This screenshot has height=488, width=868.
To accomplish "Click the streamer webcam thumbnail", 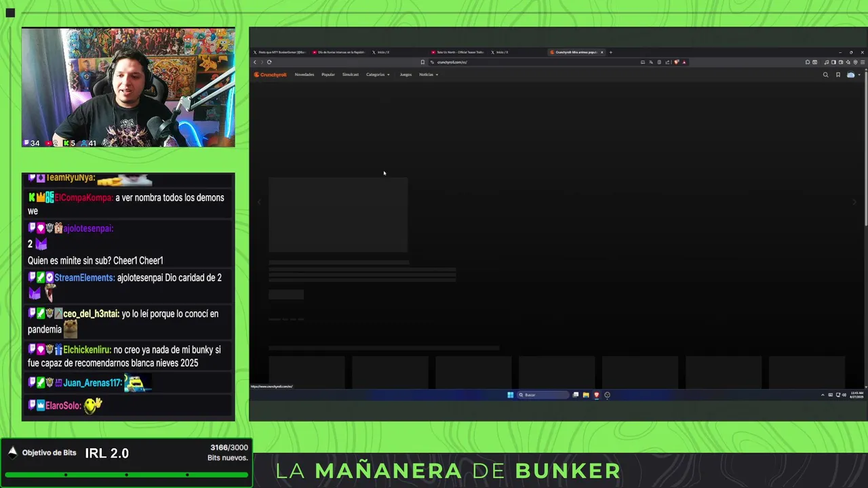I will [128, 87].
